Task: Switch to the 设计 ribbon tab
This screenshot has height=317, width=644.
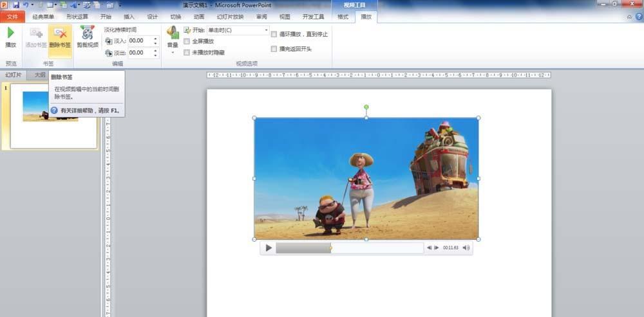Action: click(x=153, y=17)
